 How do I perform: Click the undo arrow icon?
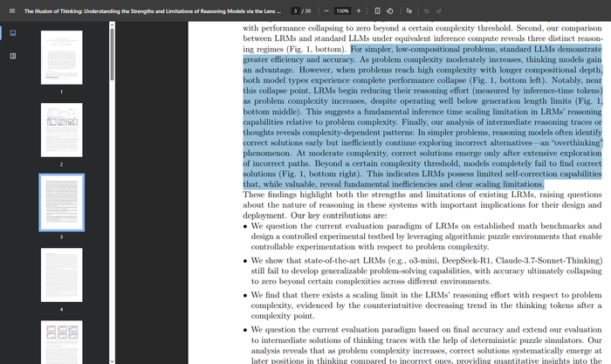click(427, 11)
